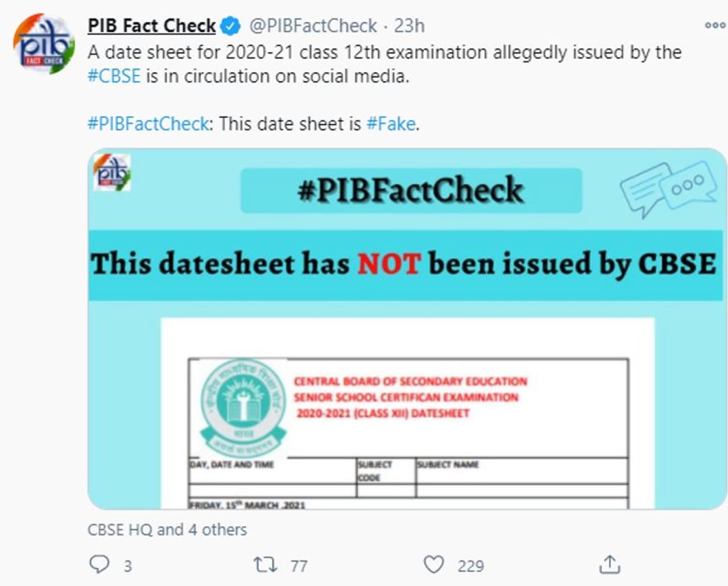Screen dimensions: 728x586
Task: Click "CBSE HQ and 4 others" tagged accounts
Action: click(x=167, y=530)
